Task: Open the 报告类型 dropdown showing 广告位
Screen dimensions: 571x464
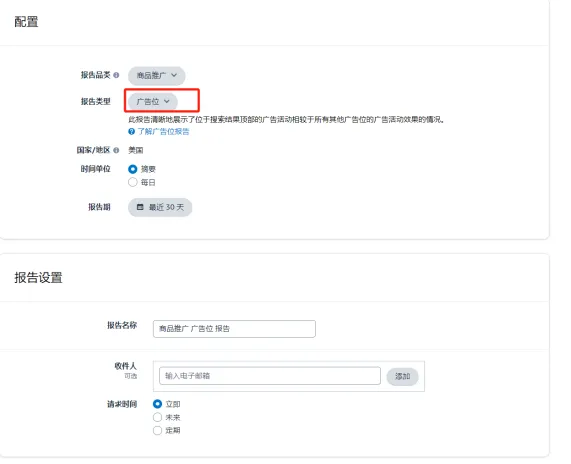Action: (153, 101)
